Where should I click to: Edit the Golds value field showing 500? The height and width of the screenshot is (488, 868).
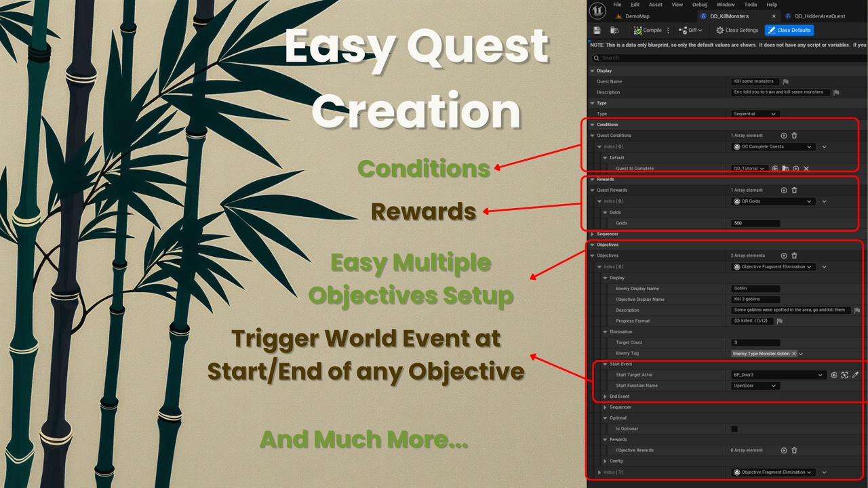755,223
